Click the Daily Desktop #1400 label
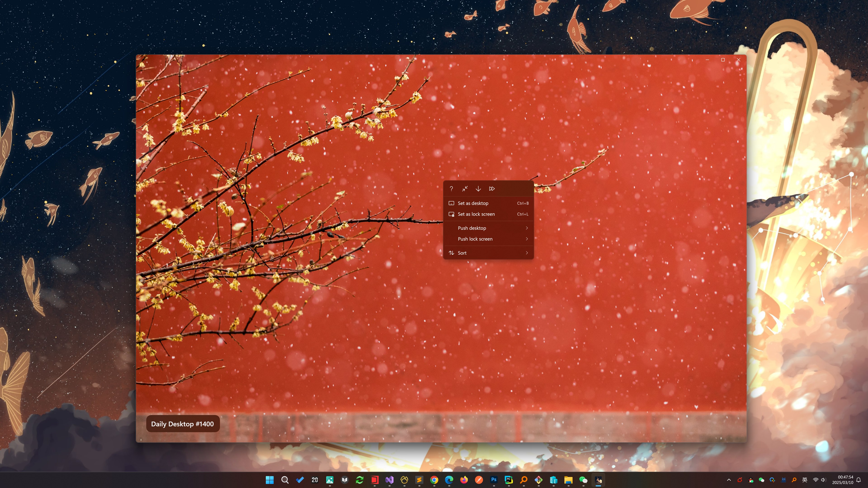Screen dimensions: 868x488 click(182, 424)
